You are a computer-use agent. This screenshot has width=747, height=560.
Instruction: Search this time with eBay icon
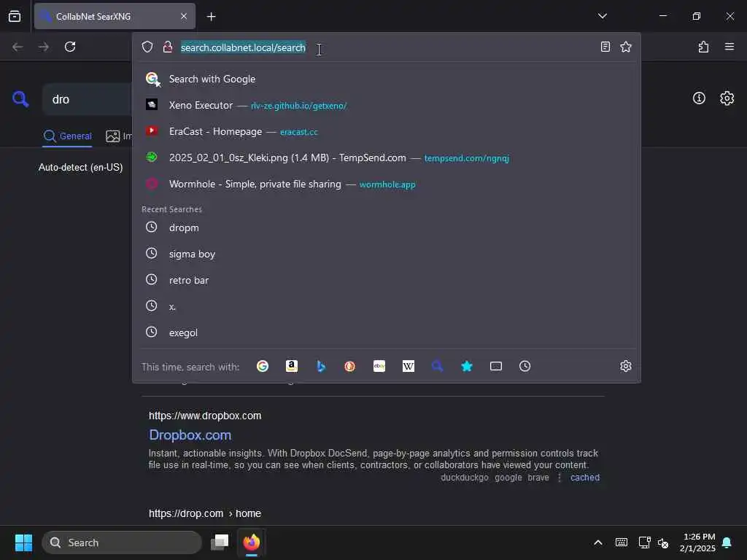coord(379,366)
